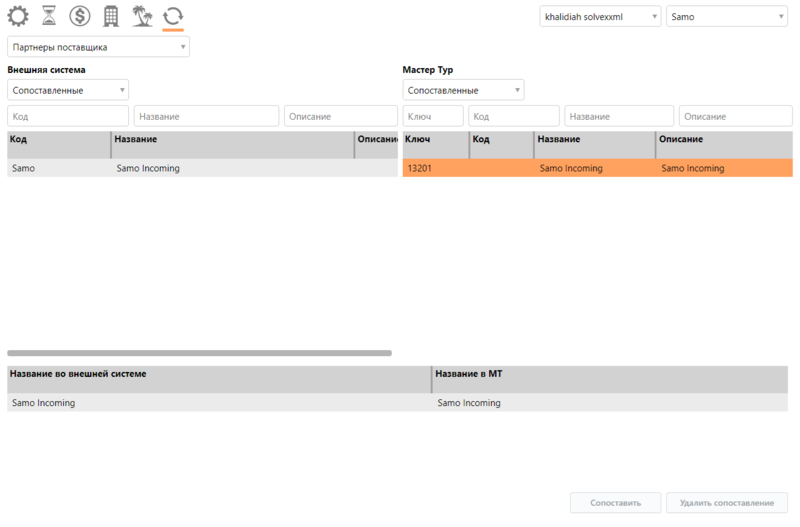Open the Samo system dropdown
This screenshot has width=800, height=527.
click(726, 17)
